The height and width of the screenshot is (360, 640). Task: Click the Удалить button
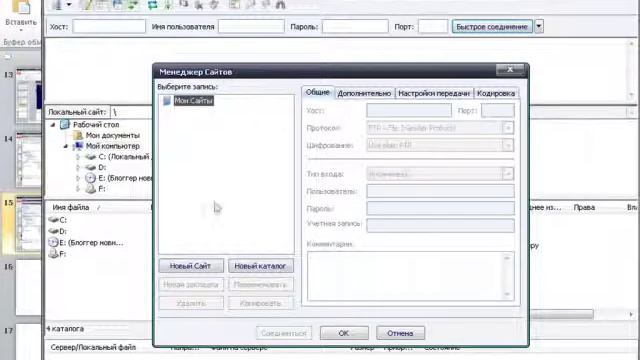coord(191,303)
